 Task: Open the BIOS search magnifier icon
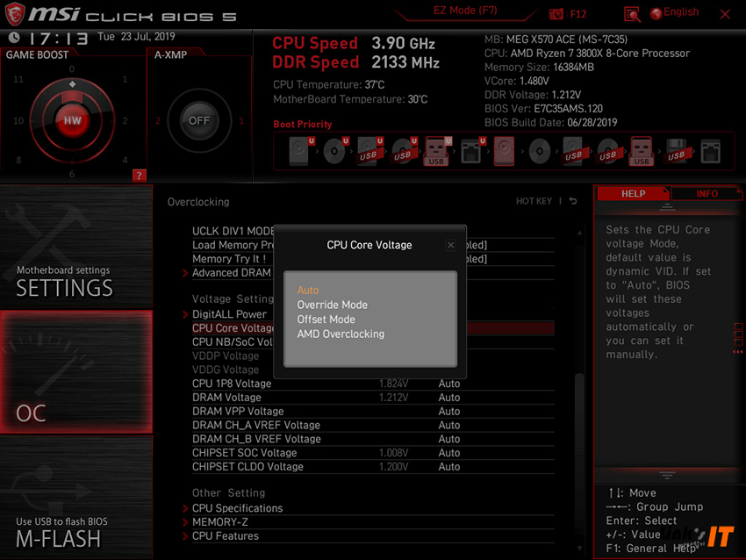(632, 14)
